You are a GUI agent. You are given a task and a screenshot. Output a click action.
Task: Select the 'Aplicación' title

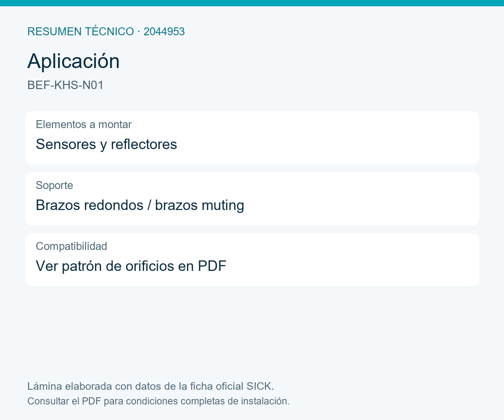coord(73,61)
